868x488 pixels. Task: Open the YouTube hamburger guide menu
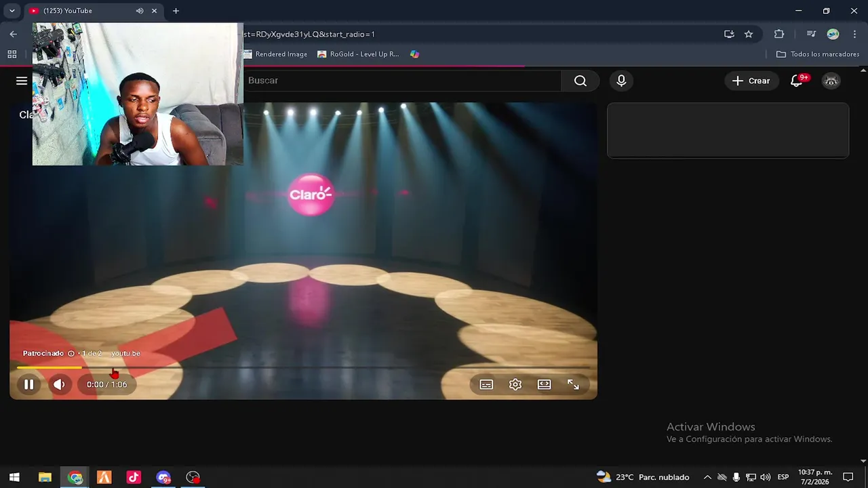tap(22, 81)
